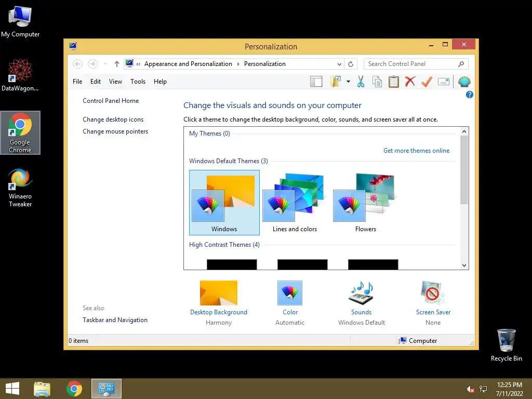Click the muted volume tray icon
Image resolution: width=532 pixels, height=399 pixels.
pos(470,389)
